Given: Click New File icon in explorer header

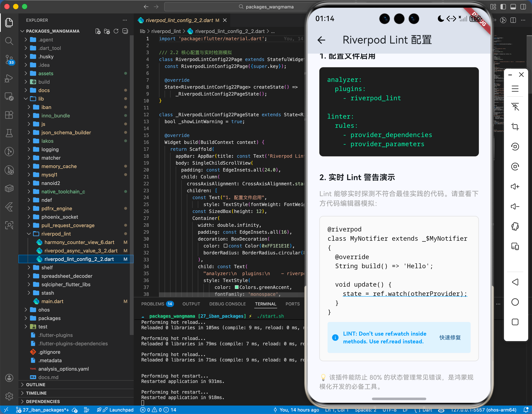Looking at the screenshot, I should (x=98, y=31).
